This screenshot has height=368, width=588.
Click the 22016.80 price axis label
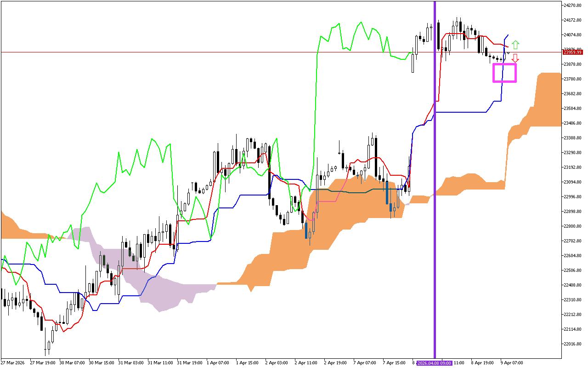click(x=573, y=344)
